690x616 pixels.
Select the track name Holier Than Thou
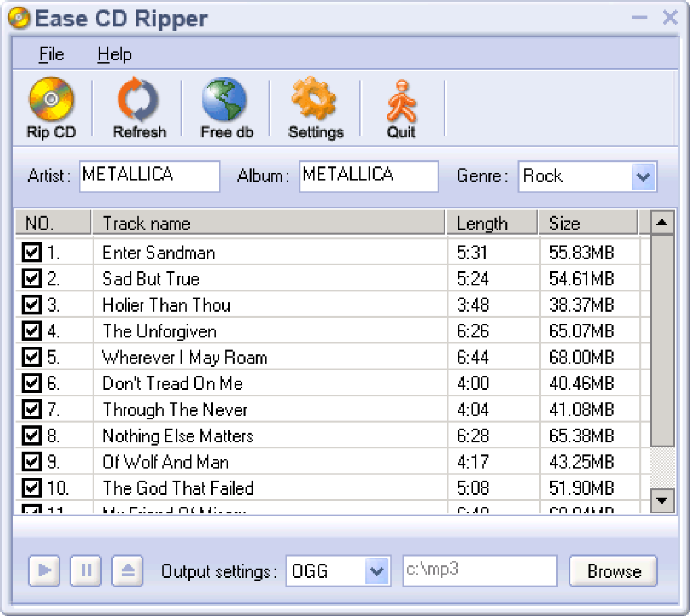click(x=166, y=305)
